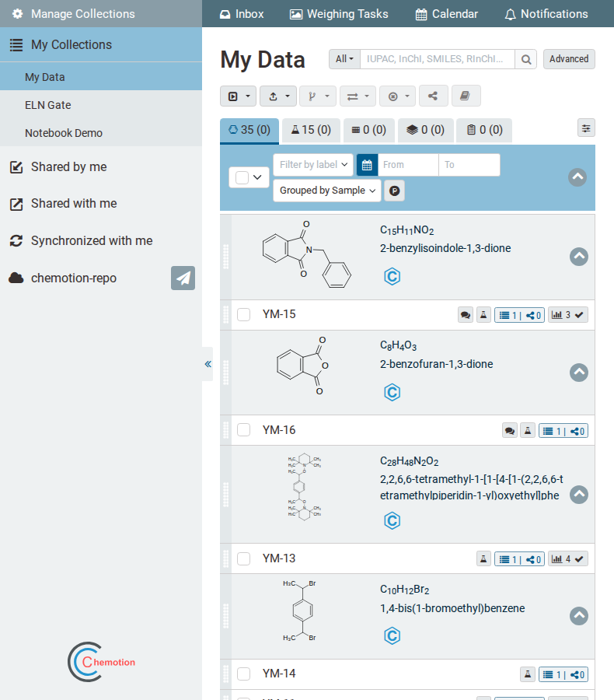Select the My Data collection
Viewport: 614px width, 700px height.
coord(101,77)
